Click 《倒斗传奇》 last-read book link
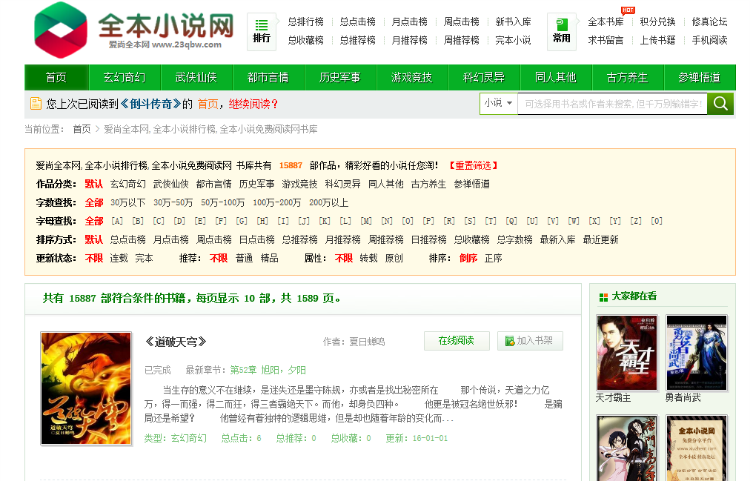This screenshot has height=481, width=750. point(150,104)
